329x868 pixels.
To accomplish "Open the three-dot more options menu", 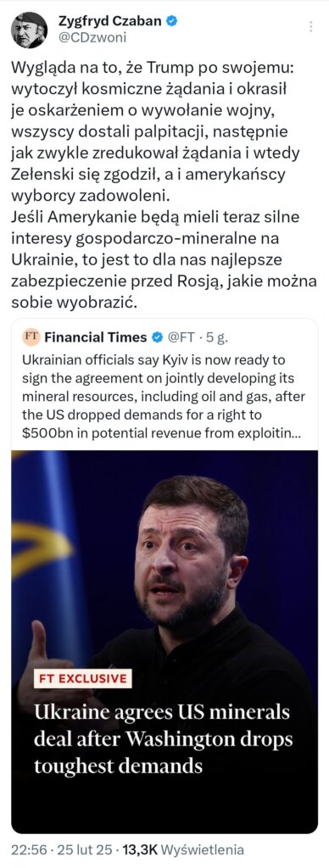I will (310, 26).
